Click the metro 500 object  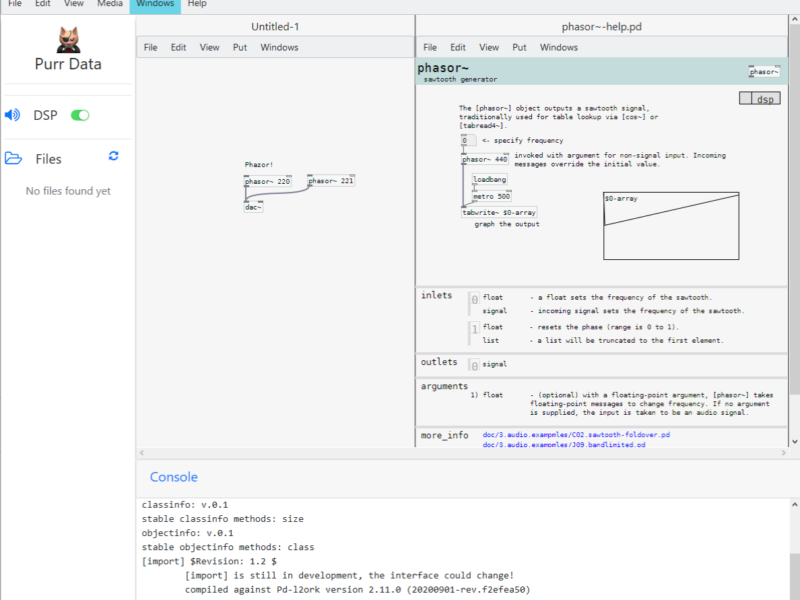[490, 196]
